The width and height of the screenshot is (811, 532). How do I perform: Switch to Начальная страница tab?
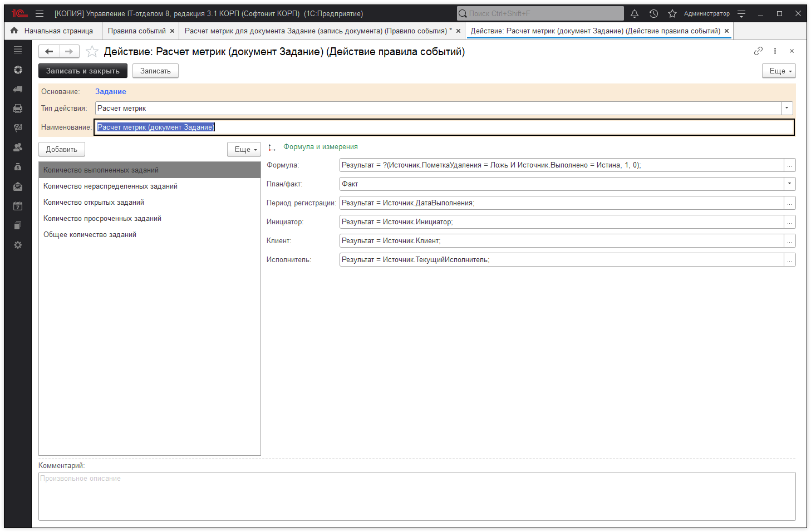[58, 31]
